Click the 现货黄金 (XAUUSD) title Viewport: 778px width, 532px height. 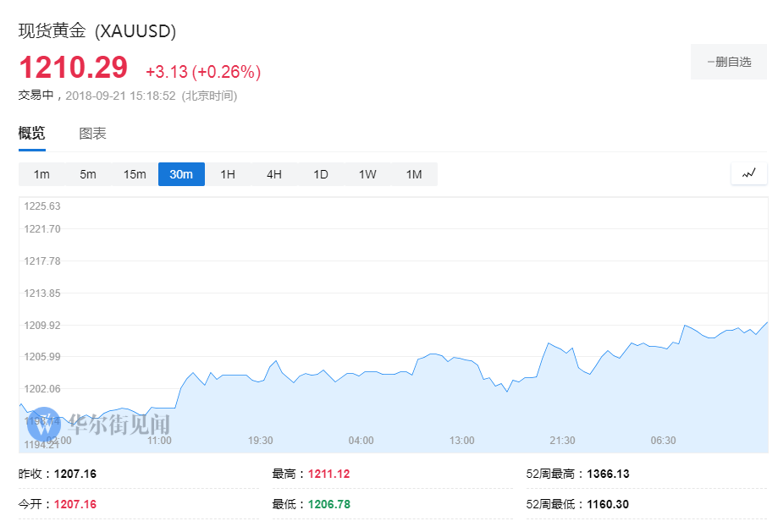point(97,31)
